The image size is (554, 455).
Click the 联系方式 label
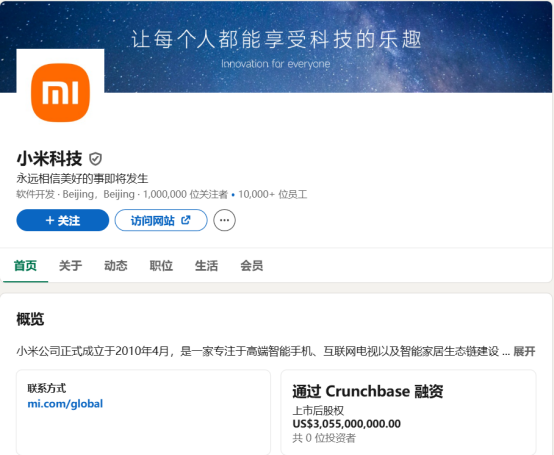click(x=47, y=388)
